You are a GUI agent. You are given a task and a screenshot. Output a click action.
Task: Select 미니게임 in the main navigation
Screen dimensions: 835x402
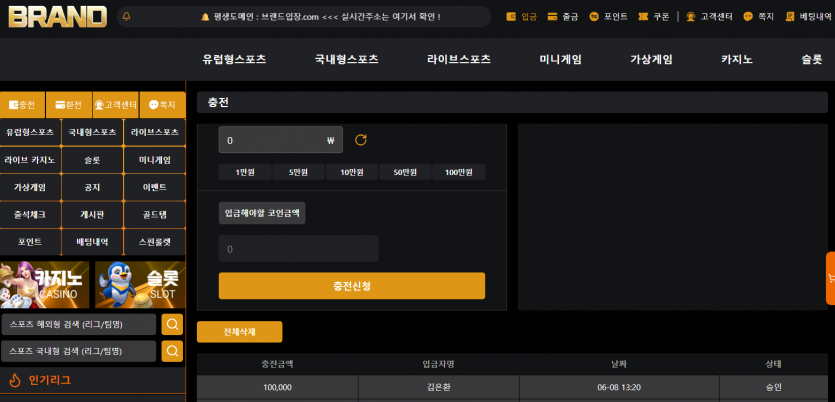[x=560, y=60]
